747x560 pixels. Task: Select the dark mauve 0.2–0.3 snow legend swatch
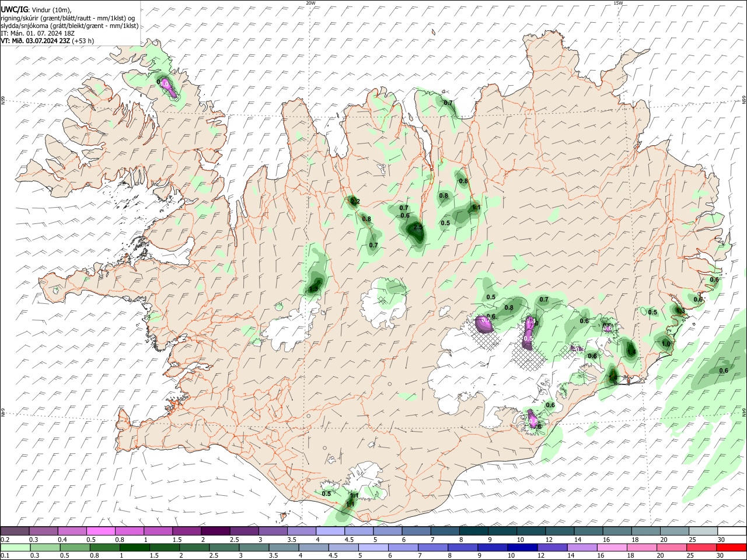15,531
